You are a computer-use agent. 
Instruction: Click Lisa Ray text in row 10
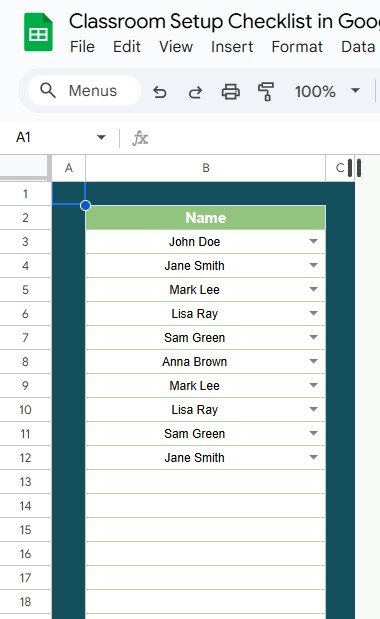(x=195, y=410)
